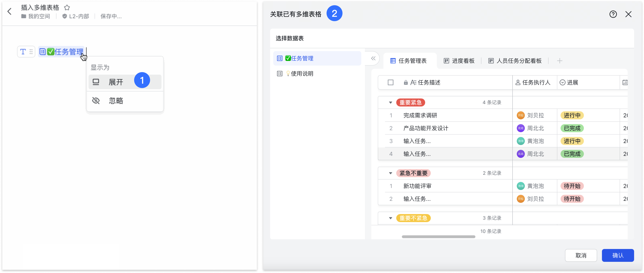644x273 pixels.
Task: Collapse the 紧急不重要 group
Action: tap(391, 173)
